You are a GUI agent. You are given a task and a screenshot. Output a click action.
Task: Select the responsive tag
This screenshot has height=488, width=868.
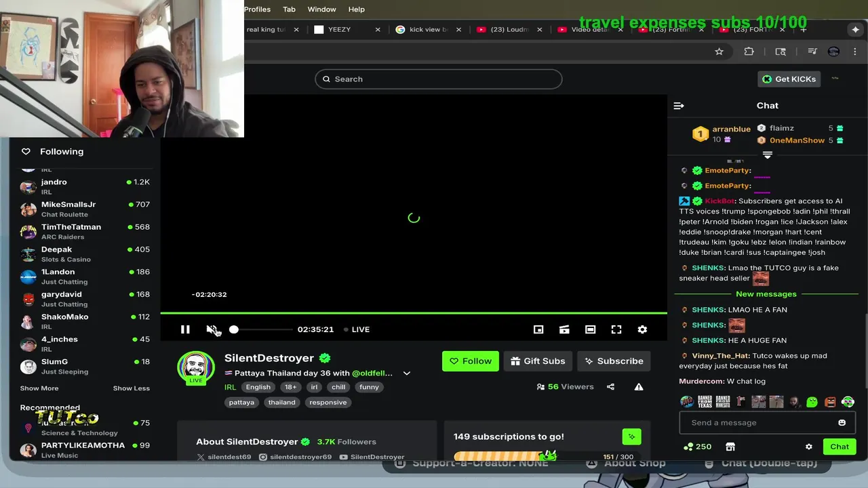click(328, 403)
